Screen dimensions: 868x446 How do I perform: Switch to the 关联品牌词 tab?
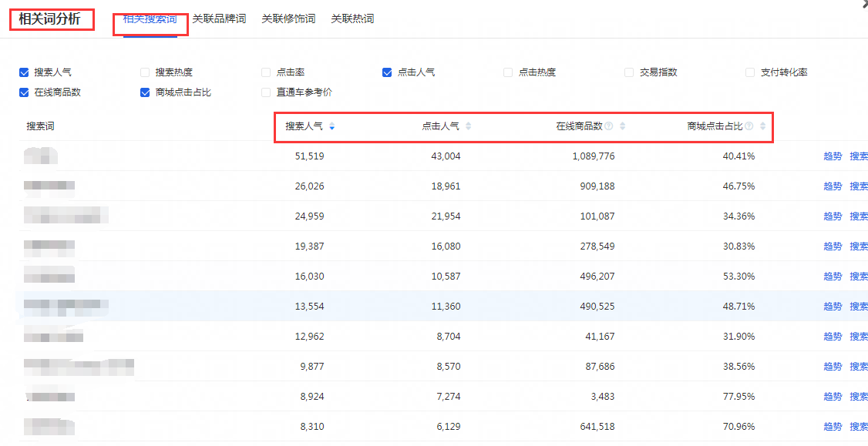[219, 18]
